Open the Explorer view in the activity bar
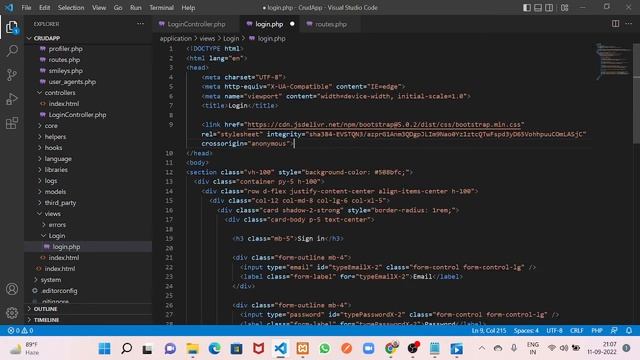This screenshot has width=640, height=360. point(12,27)
